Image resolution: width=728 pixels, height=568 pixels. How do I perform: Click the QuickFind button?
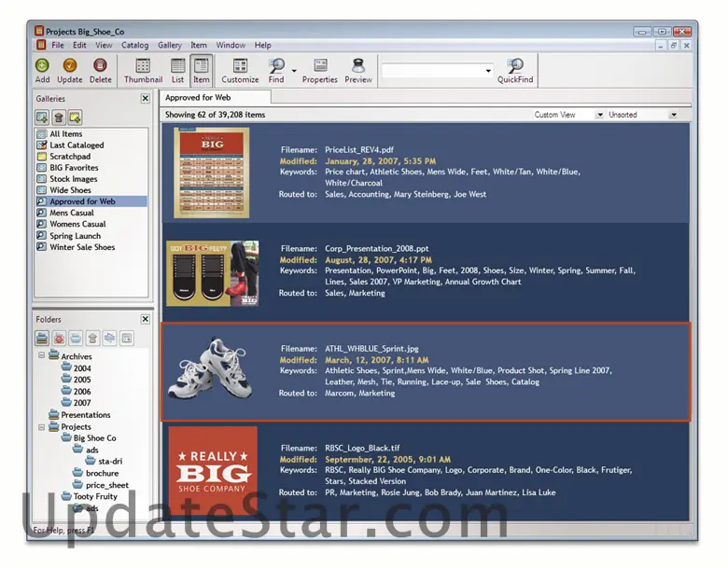(x=515, y=71)
